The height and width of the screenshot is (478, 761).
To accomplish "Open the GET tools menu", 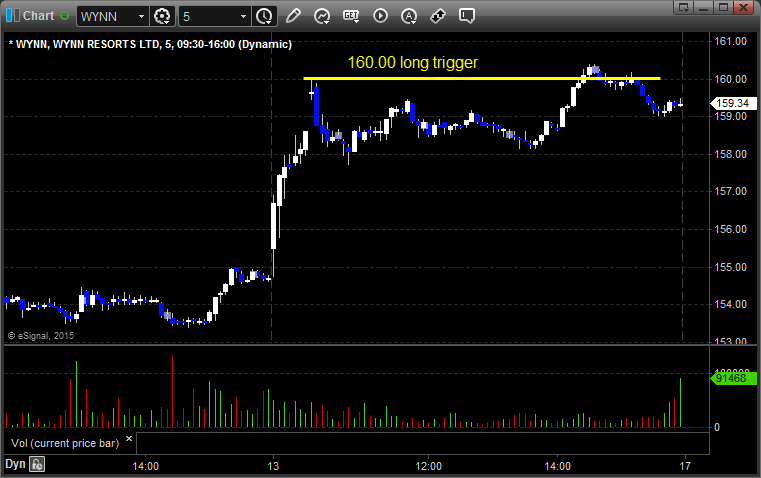I will point(351,16).
